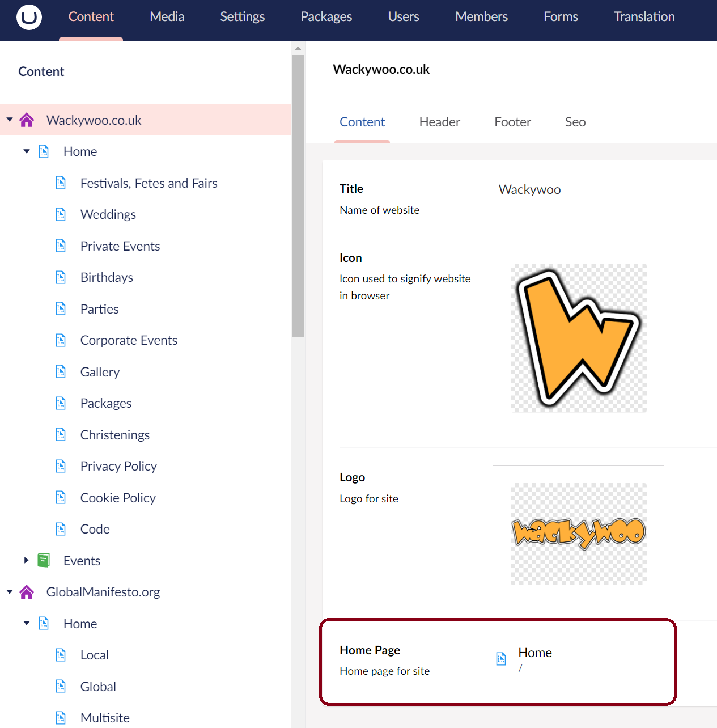Click the Wackywoo logo thumbnail

click(578, 534)
